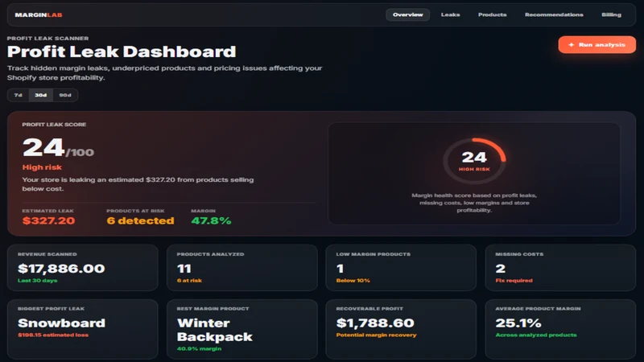Click the Fix required caption
Image resolution: width=644 pixels, height=362 pixels.
click(x=514, y=281)
